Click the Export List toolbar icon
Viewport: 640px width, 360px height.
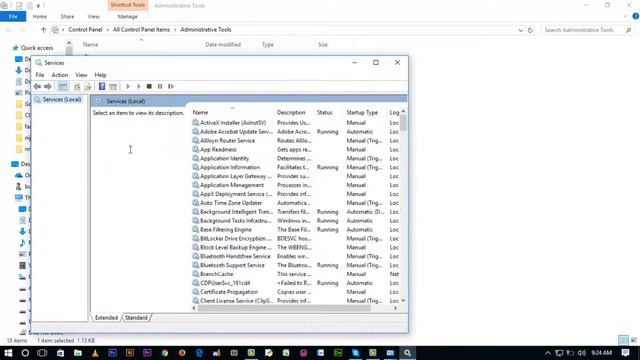(87, 87)
